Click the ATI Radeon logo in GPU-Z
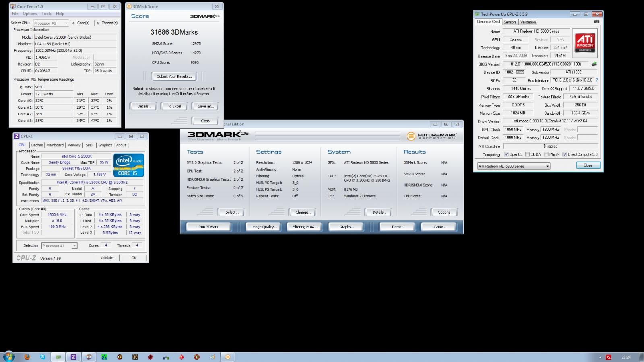Screen dimensions: 644x362 pos(585,43)
